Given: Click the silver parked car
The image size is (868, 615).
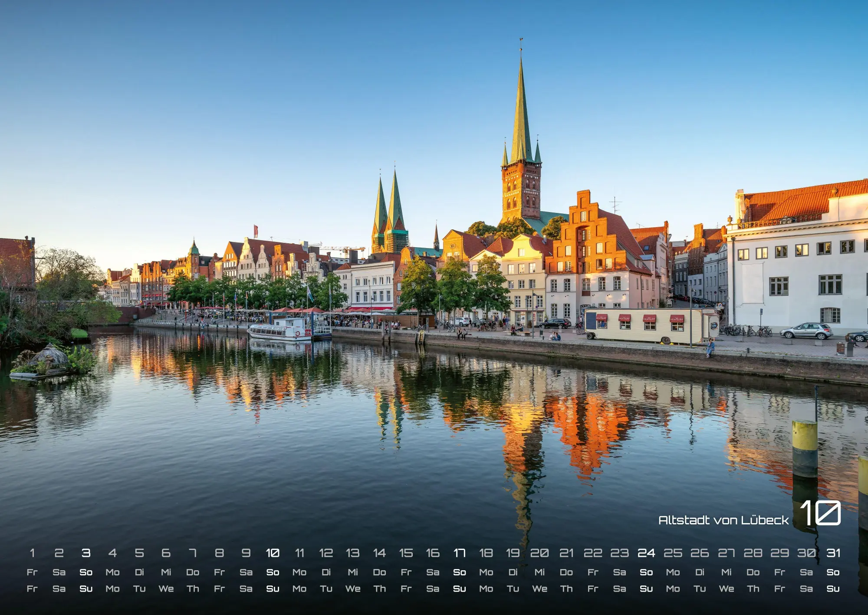Looking at the screenshot, I should [x=806, y=331].
